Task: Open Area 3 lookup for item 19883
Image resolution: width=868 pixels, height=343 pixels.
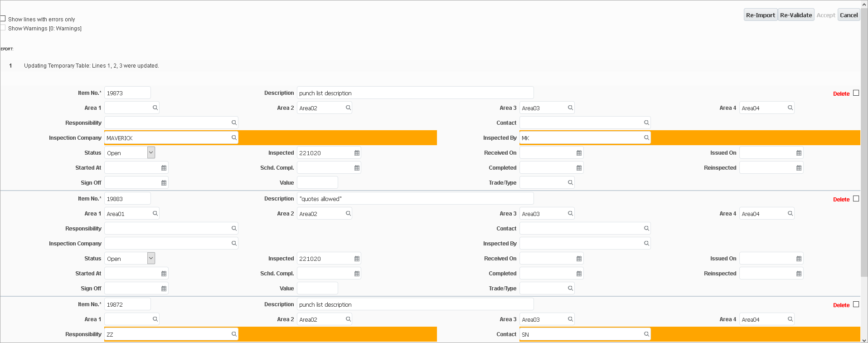Action: (x=570, y=213)
